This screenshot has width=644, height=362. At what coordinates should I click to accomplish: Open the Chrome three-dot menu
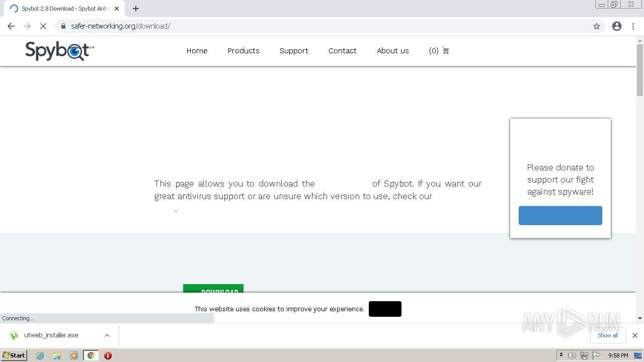click(x=633, y=26)
